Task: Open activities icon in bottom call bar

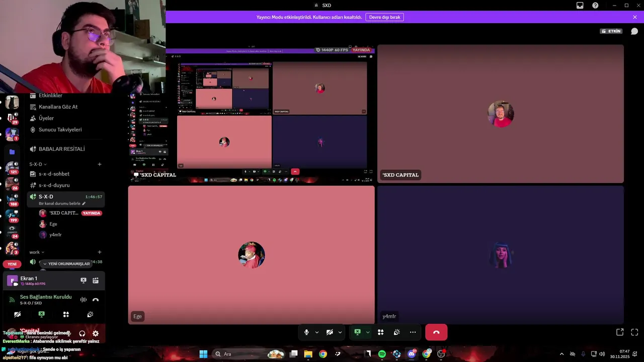Action: pyautogui.click(x=381, y=332)
